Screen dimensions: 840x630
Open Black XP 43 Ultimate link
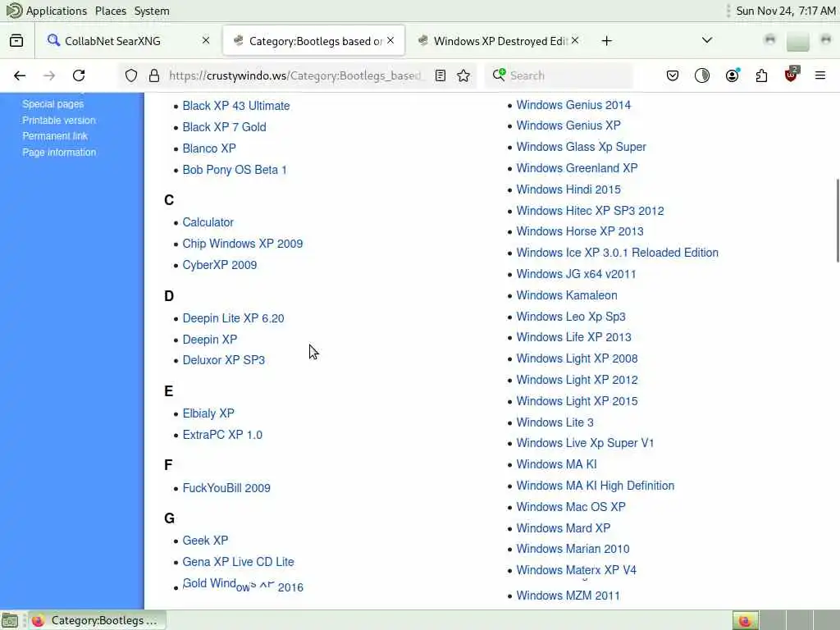tap(235, 106)
